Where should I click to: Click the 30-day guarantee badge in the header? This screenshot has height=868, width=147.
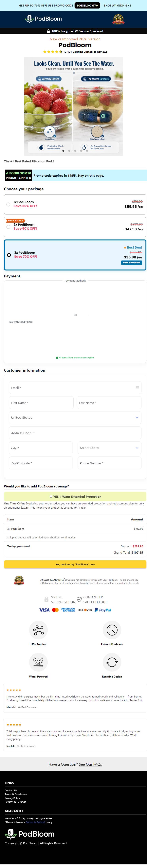118,19
